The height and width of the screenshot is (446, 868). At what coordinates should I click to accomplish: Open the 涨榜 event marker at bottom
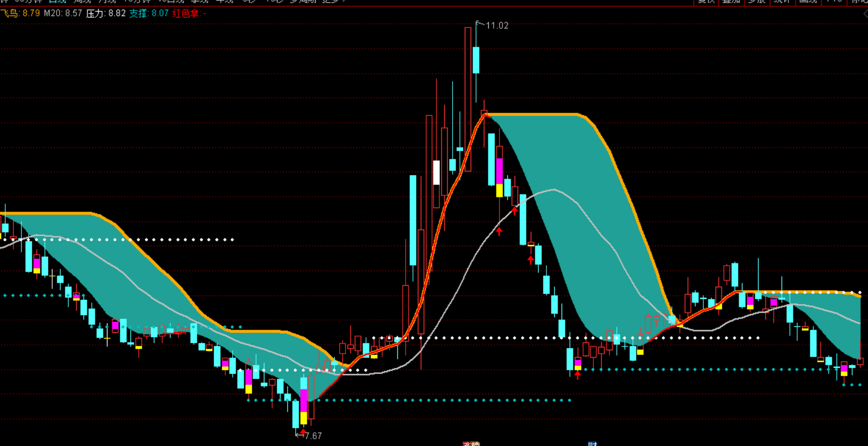(471, 444)
